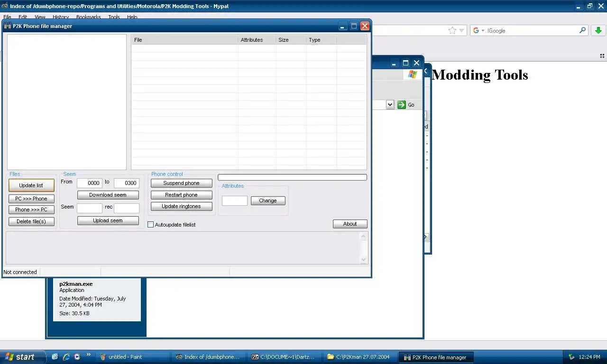This screenshot has height=364, width=607.
Task: Send files with PC >>> Phone button
Action: [x=31, y=199]
